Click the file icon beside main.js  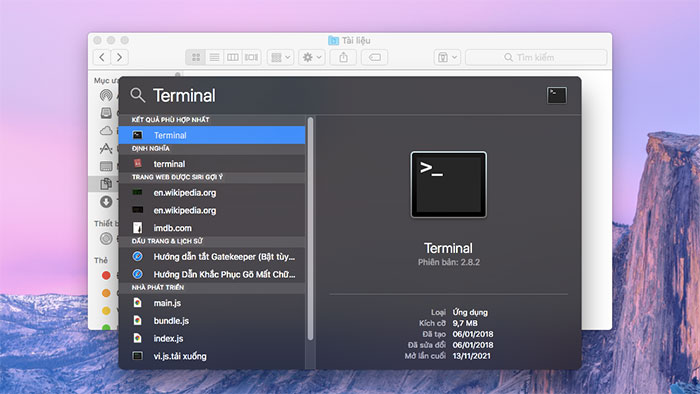(x=138, y=303)
